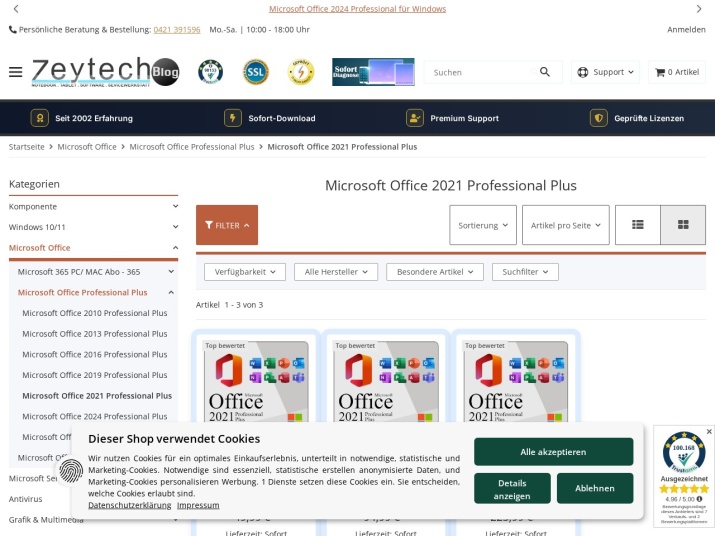Image resolution: width=715 pixels, height=536 pixels.
Task: Click the Zeytech logo
Action: 91,72
